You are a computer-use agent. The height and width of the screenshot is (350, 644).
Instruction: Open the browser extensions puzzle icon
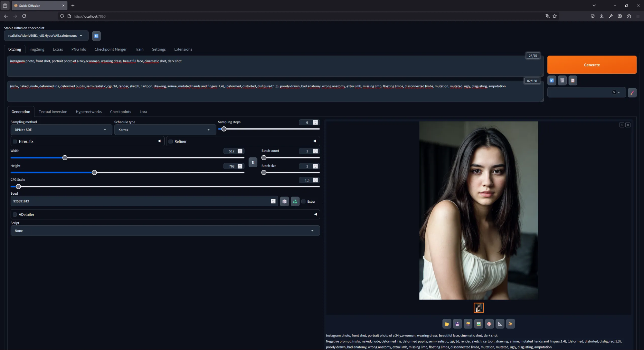click(629, 16)
